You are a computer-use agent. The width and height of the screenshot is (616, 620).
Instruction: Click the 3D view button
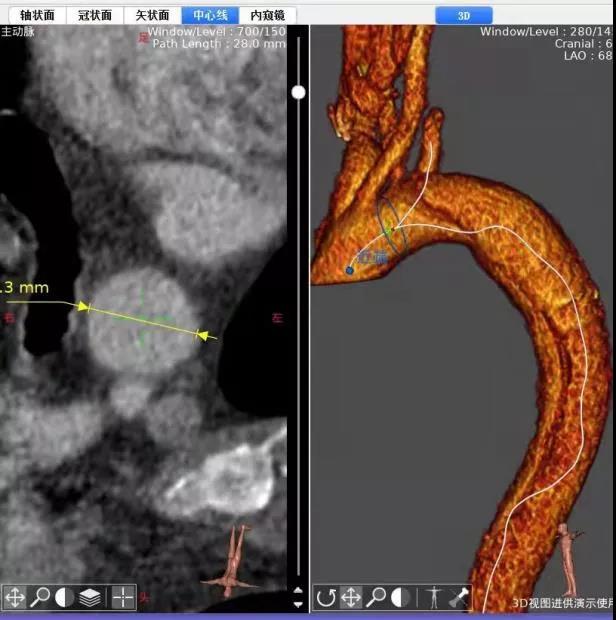(463, 15)
